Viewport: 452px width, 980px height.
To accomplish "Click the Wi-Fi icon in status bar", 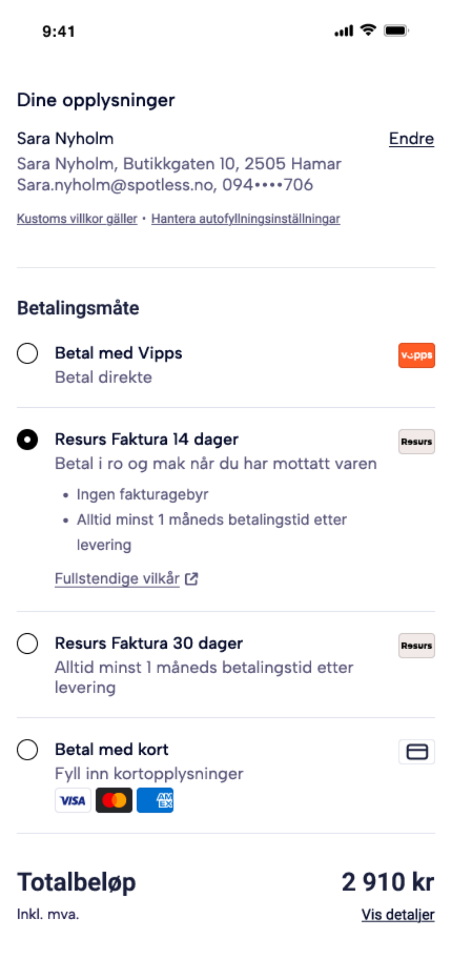I will 368,30.
